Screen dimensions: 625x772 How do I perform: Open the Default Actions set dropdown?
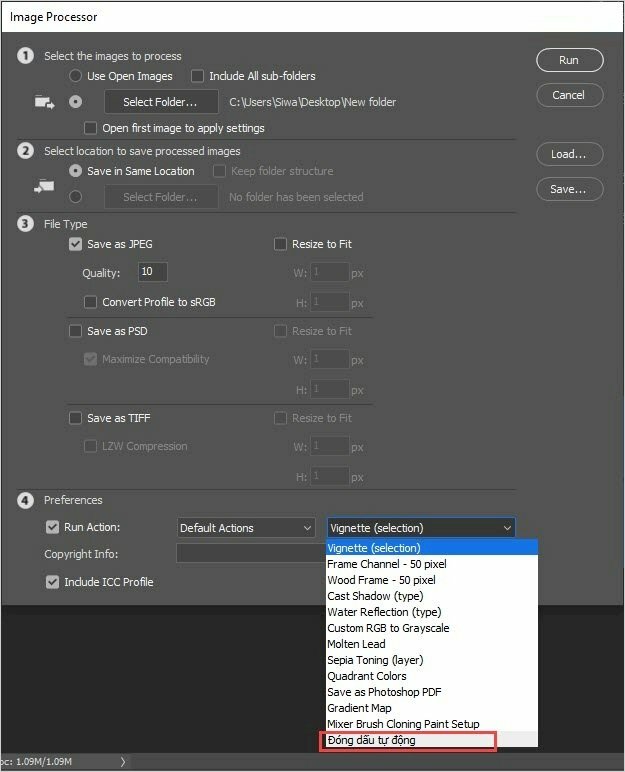[246, 528]
